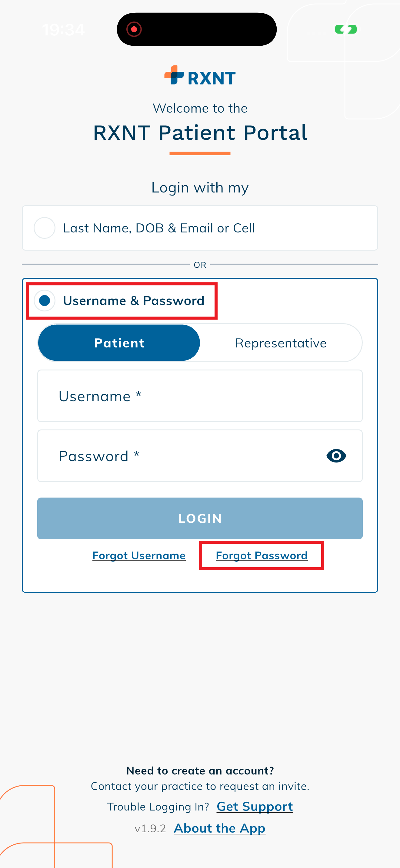This screenshot has width=400, height=868.
Task: Select the Username & Password radio button
Action: [x=45, y=300]
